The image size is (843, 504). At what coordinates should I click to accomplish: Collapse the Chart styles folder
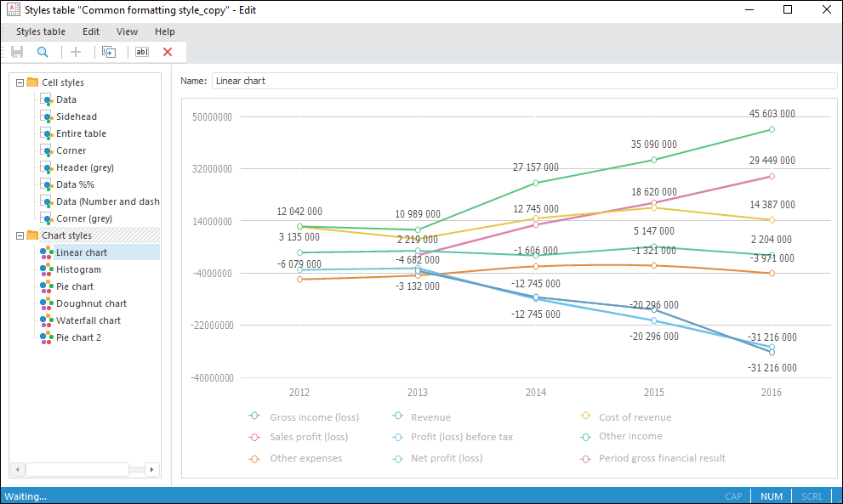[20, 235]
